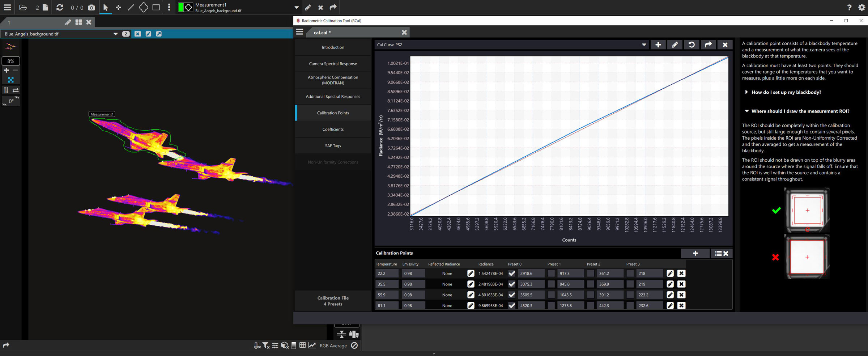Open the RCal hamburger menu
Viewport: 868px width, 356px height.
[x=299, y=32]
